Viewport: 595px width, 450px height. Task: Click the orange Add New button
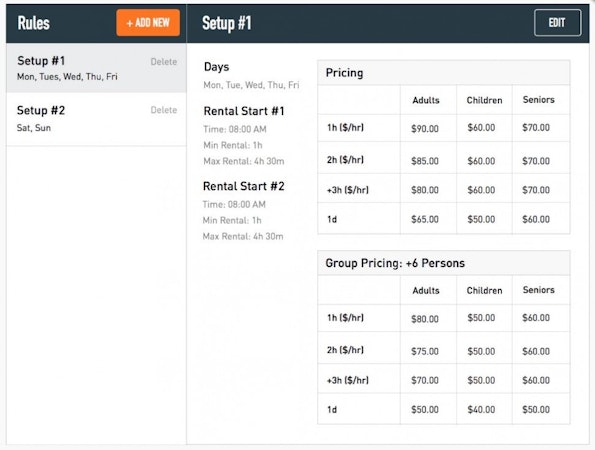click(x=148, y=23)
